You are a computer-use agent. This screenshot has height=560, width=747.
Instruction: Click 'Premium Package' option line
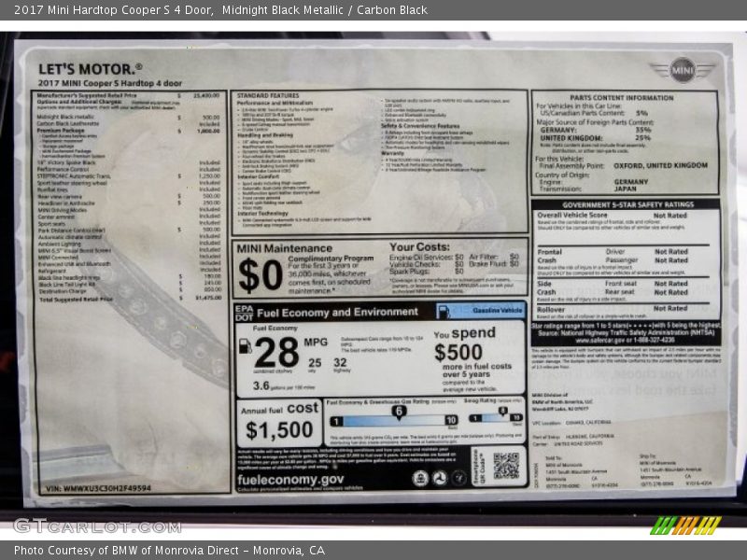click(128, 131)
